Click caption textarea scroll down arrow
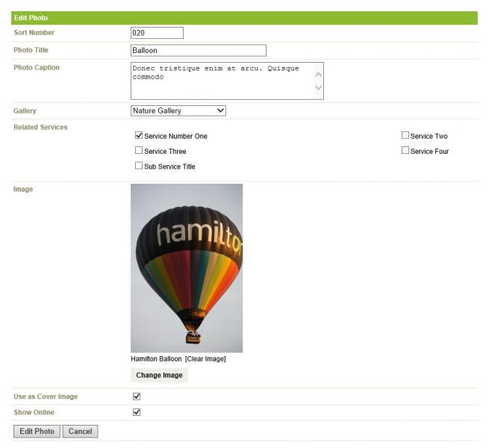The image size is (489, 448). [319, 87]
